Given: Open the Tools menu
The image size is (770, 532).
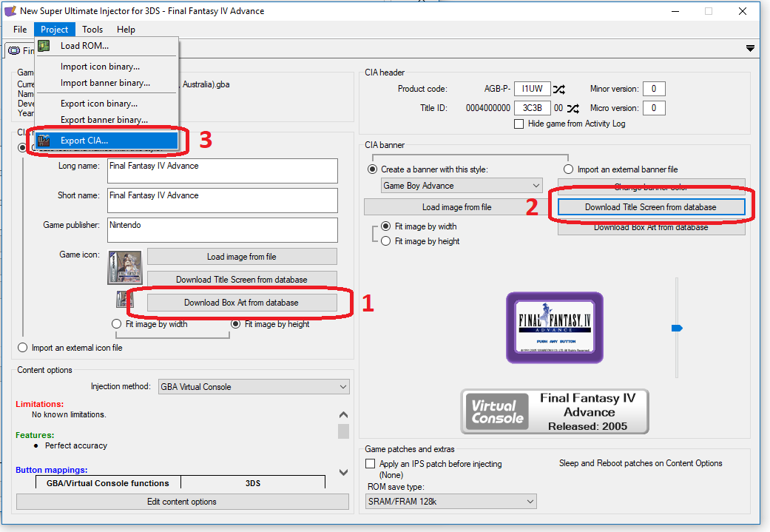Looking at the screenshot, I should tap(92, 30).
